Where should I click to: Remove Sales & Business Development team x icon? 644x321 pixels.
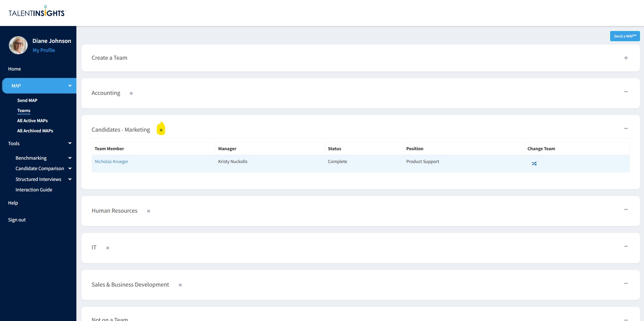(180, 285)
